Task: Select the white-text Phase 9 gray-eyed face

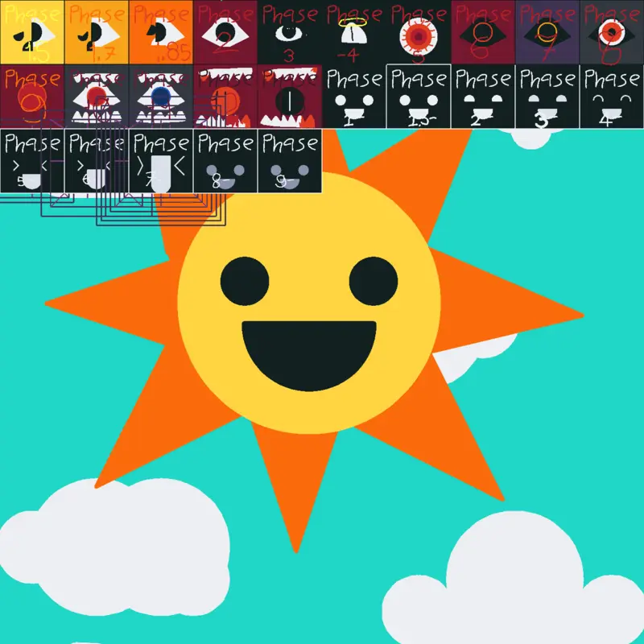Action: click(290, 161)
